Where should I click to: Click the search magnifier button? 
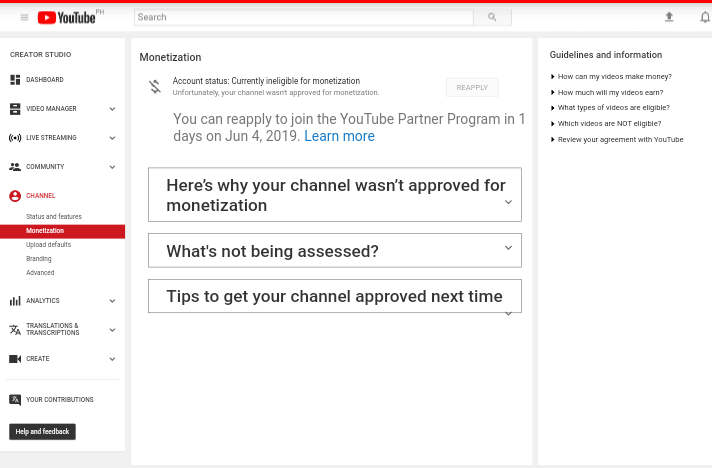click(x=492, y=17)
